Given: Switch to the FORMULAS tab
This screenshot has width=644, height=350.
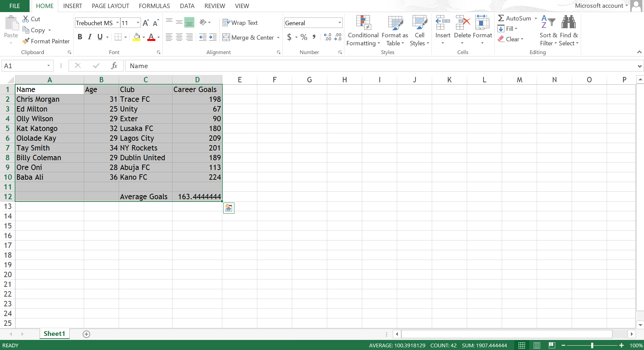Looking at the screenshot, I should coord(154,6).
